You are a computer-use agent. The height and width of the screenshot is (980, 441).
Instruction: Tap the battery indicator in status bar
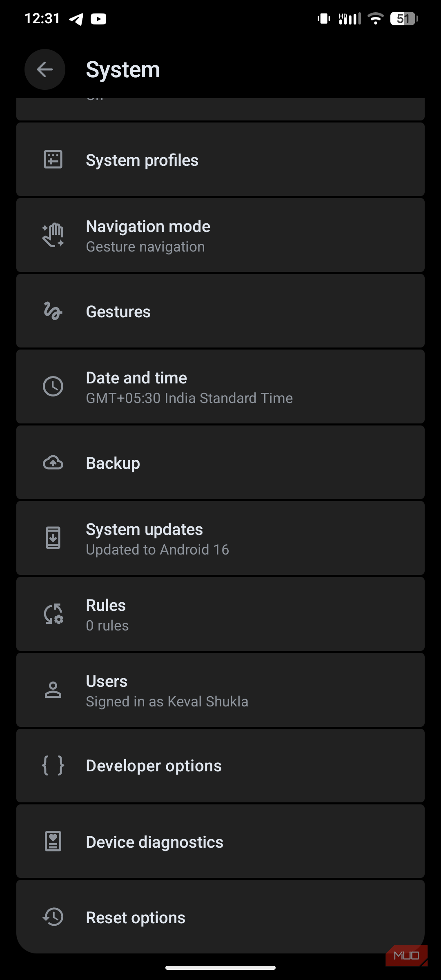point(403,19)
